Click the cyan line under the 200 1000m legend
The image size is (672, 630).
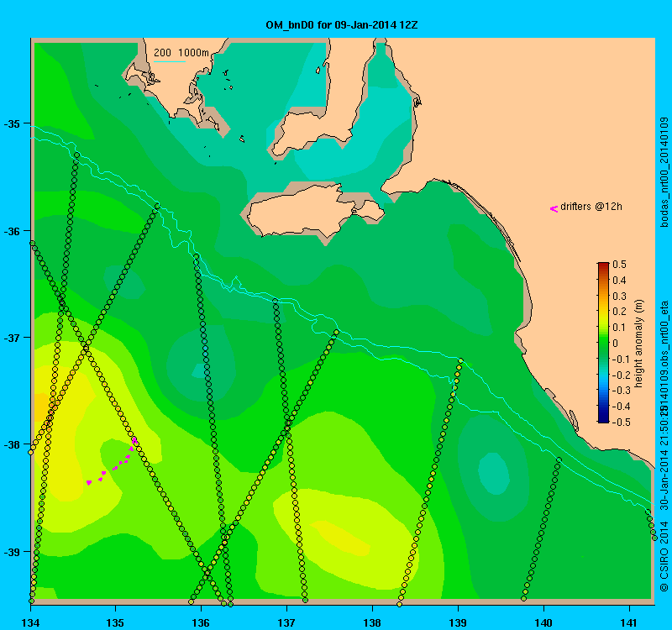pyautogui.click(x=170, y=61)
